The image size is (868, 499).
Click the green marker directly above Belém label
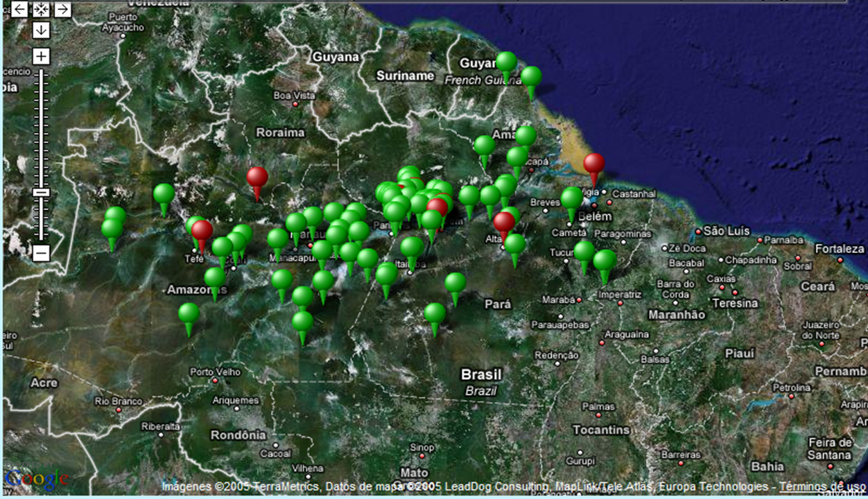(572, 198)
